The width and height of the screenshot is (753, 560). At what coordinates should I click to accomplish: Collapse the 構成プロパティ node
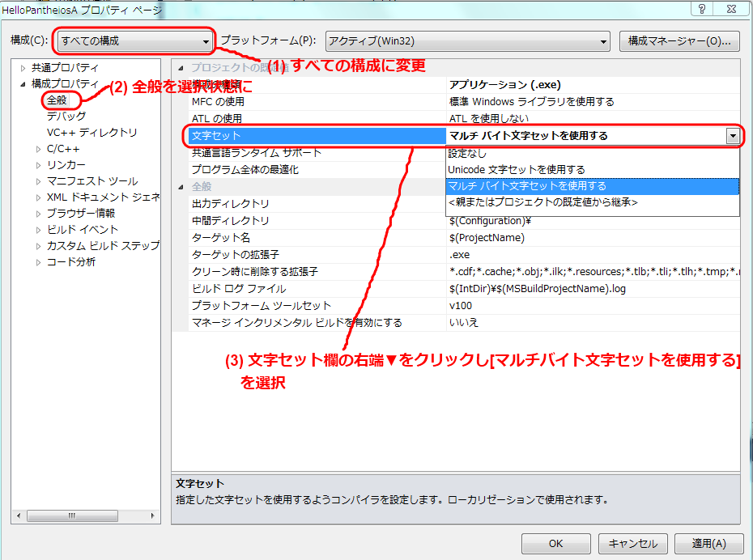(23, 84)
